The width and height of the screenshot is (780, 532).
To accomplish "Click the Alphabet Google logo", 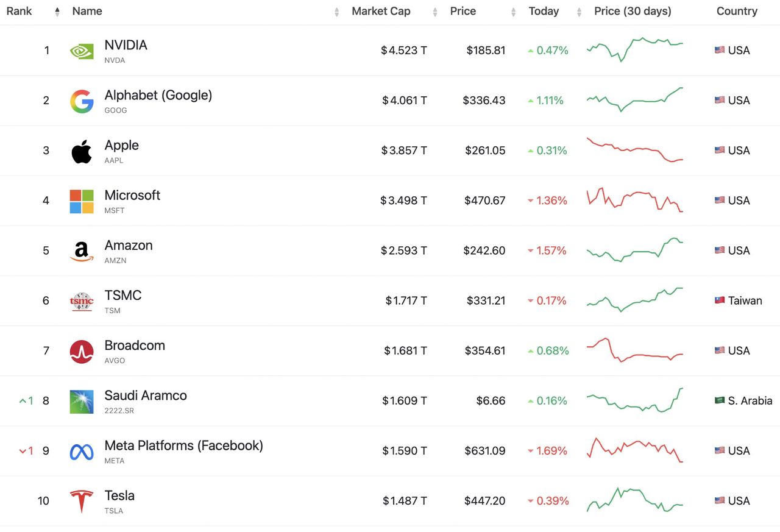I will pyautogui.click(x=82, y=101).
